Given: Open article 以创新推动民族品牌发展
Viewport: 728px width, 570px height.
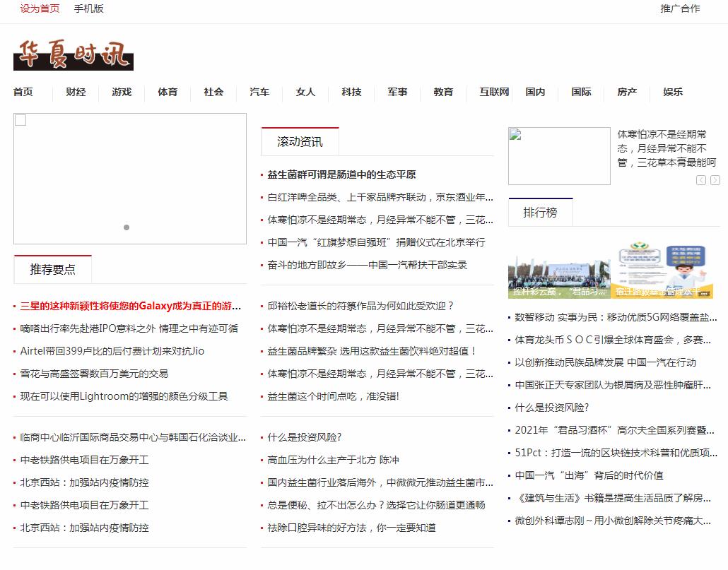Looking at the screenshot, I should [606, 362].
